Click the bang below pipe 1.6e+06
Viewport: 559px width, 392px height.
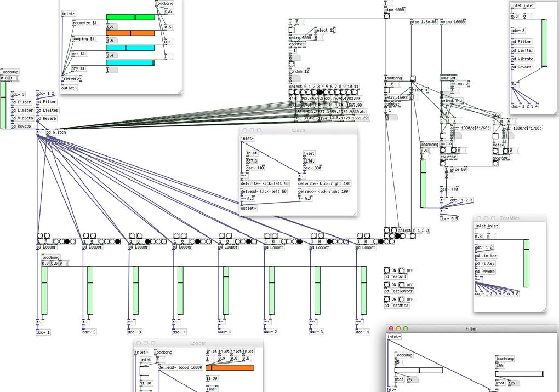pos(413,78)
